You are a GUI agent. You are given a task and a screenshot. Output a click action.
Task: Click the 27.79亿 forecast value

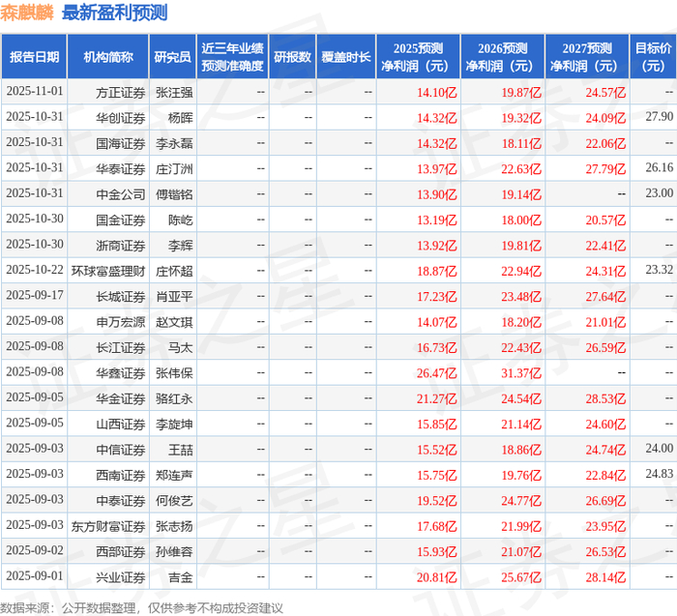pyautogui.click(x=605, y=169)
